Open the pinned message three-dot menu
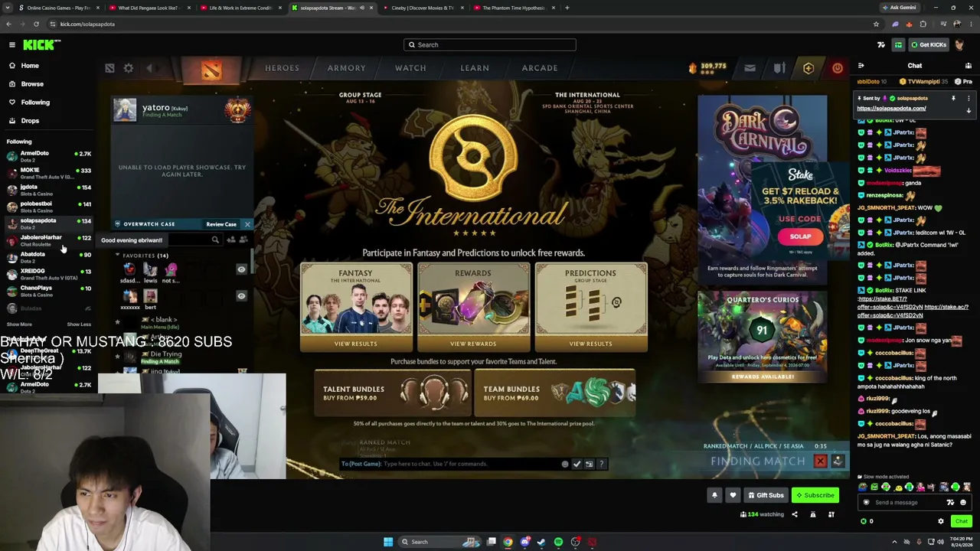 (969, 99)
